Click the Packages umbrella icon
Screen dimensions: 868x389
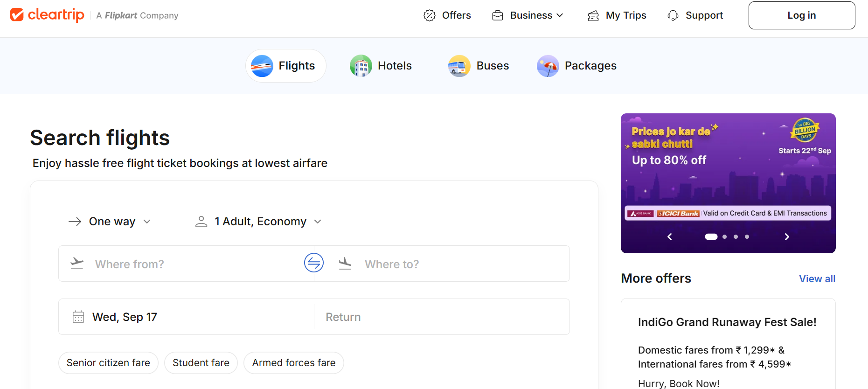click(548, 66)
